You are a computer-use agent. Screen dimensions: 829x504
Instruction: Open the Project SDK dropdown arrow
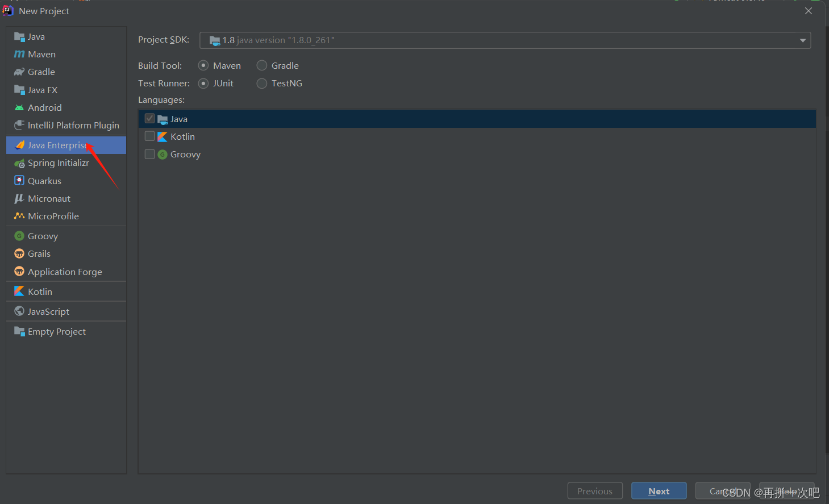pyautogui.click(x=803, y=40)
